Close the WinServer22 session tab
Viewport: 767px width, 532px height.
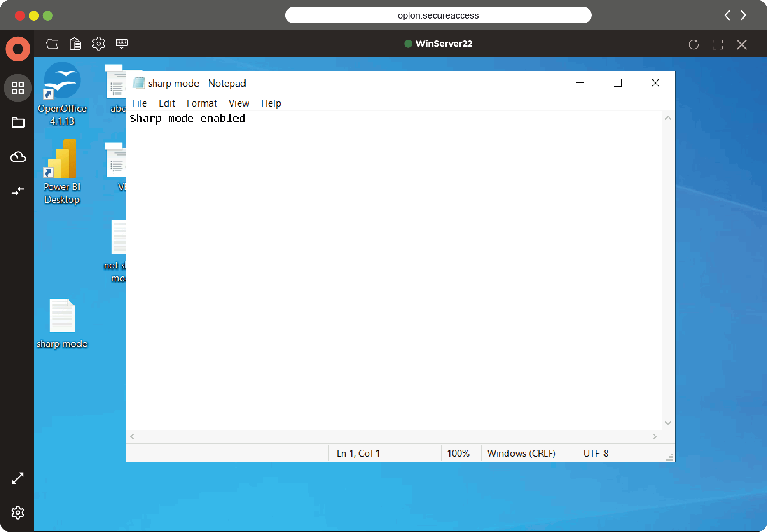(x=741, y=44)
